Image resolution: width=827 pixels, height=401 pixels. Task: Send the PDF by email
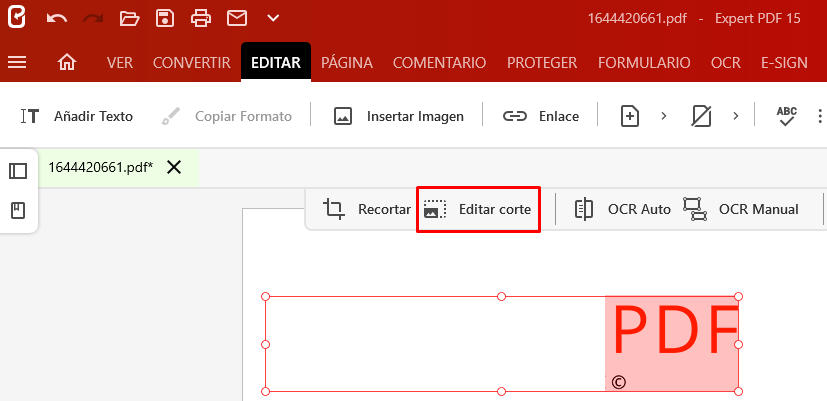coord(237,18)
